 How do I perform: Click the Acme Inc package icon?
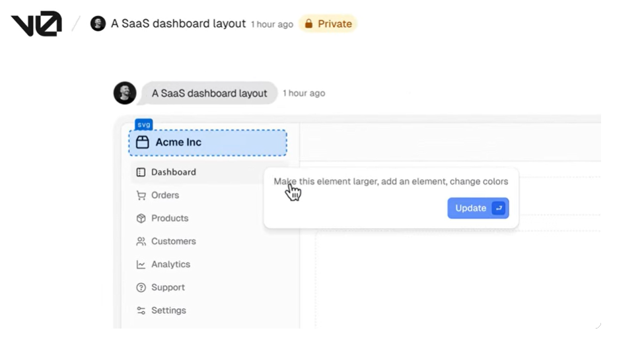click(143, 142)
